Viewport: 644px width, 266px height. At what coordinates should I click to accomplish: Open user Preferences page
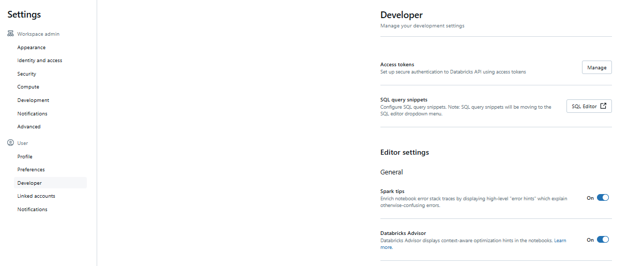(31, 170)
